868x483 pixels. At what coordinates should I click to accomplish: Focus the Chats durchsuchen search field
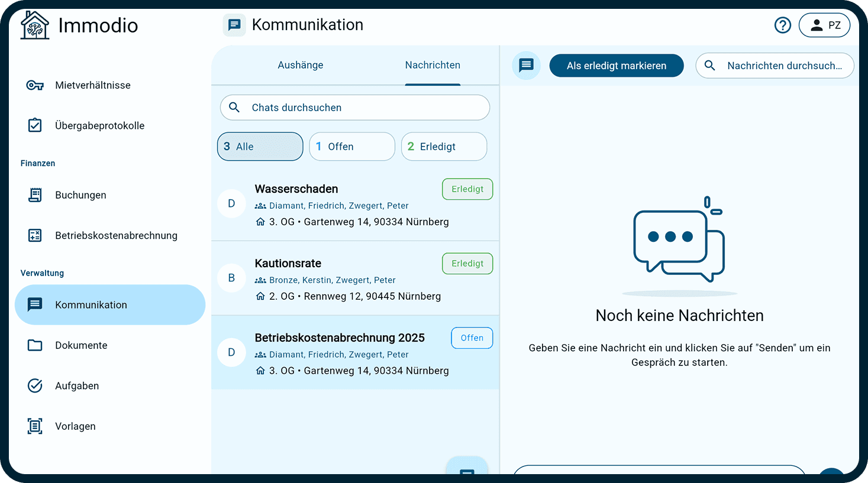(x=355, y=108)
